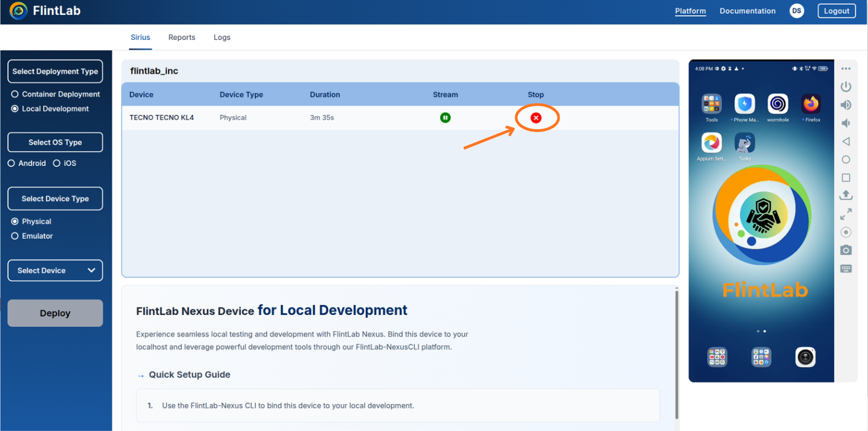Screen dimensions: 868x431
Task: Click the phone home screen page indicator dots
Action: point(761,331)
